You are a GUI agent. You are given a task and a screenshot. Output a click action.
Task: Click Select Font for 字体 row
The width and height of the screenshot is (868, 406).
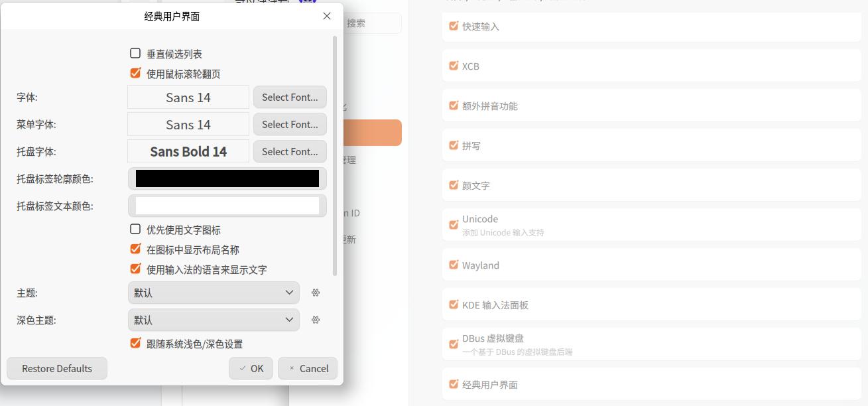click(x=290, y=97)
